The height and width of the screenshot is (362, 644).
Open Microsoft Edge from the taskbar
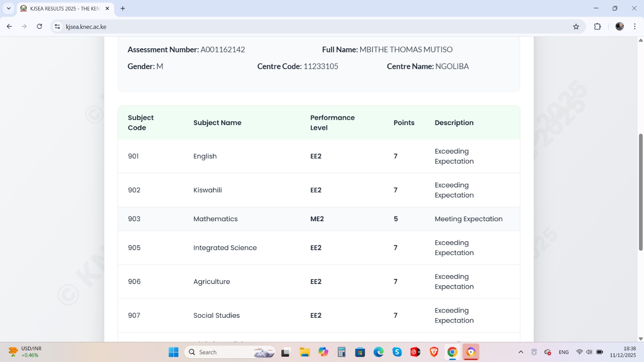378,352
